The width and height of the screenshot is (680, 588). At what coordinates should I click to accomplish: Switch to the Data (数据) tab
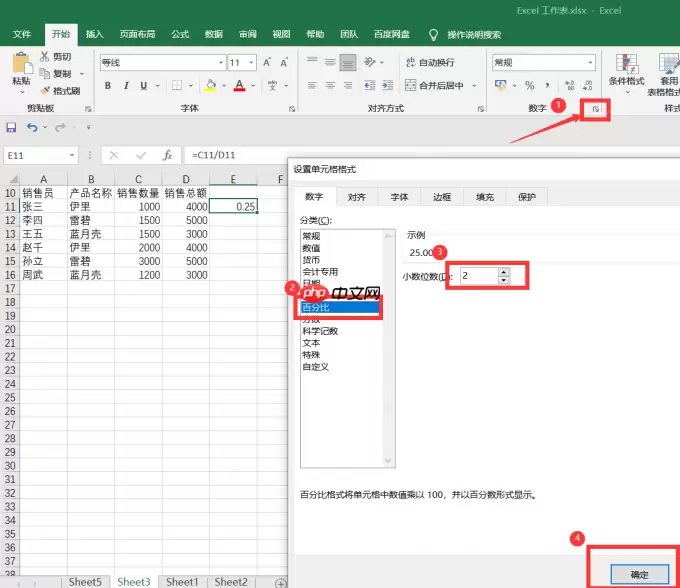point(214,34)
